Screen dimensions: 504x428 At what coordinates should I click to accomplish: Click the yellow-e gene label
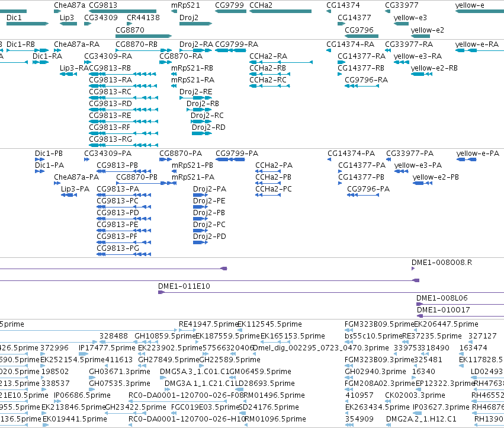pyautogui.click(x=470, y=5)
